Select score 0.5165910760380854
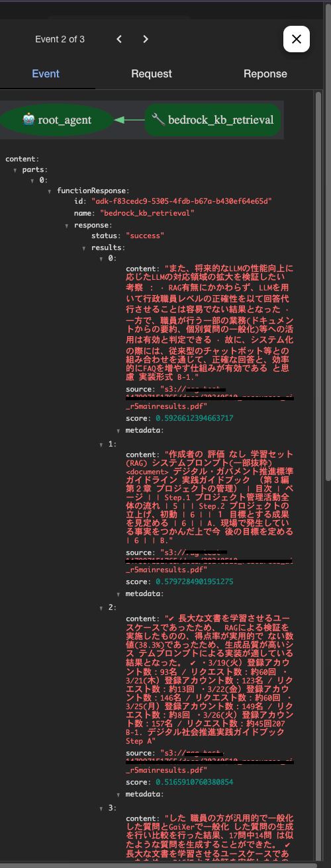Viewport: 331px width, 868px height. point(194,782)
